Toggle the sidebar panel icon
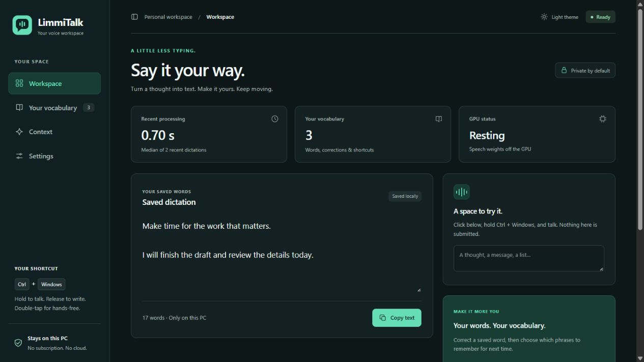 (x=134, y=17)
